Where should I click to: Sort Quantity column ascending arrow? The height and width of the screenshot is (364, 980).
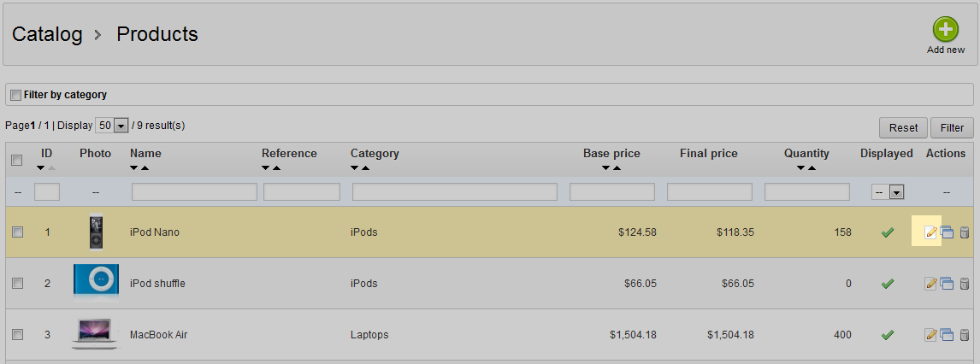812,168
